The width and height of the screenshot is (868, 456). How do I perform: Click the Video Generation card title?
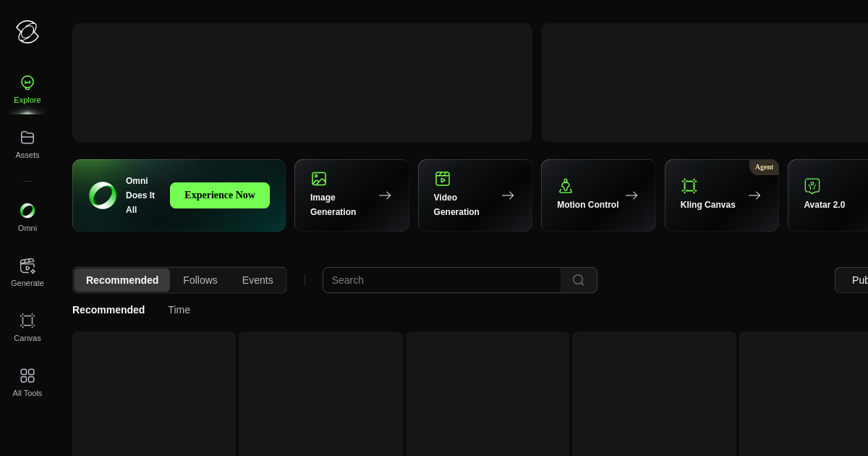pyautogui.click(x=456, y=205)
